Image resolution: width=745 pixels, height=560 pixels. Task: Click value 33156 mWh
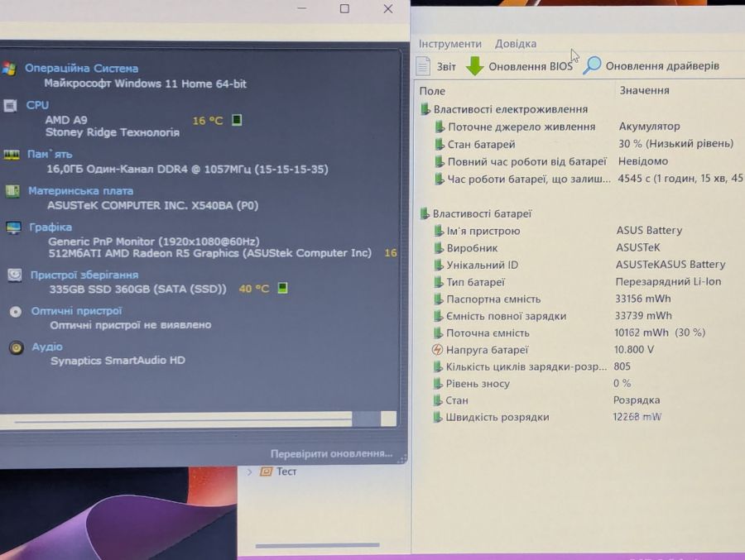point(642,299)
